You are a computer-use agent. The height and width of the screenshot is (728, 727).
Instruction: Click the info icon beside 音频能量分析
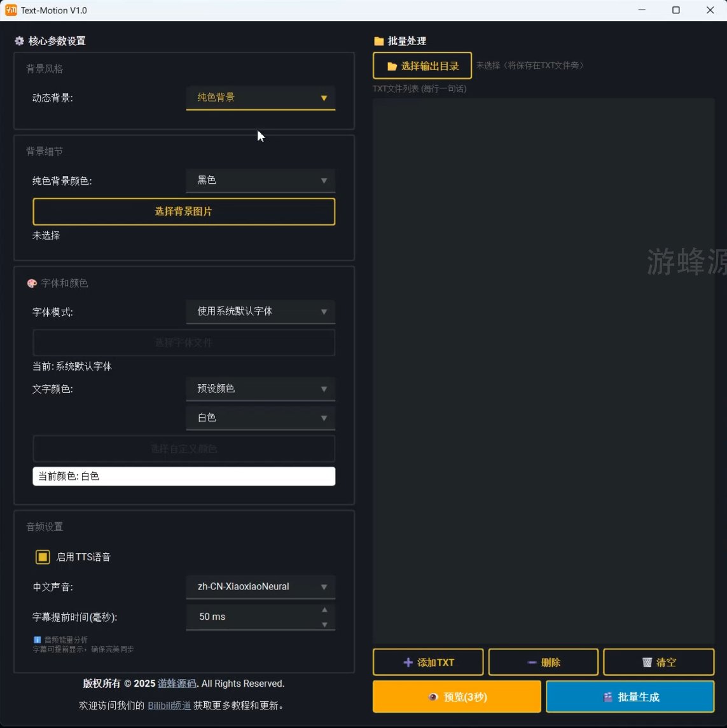click(37, 640)
